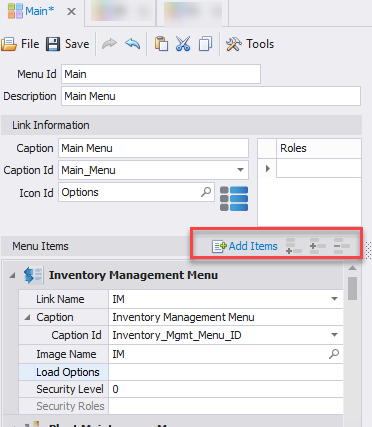Viewport: 372px width, 427px height.
Task: Collapse the Inventory Management Menu item
Action: (x=12, y=275)
